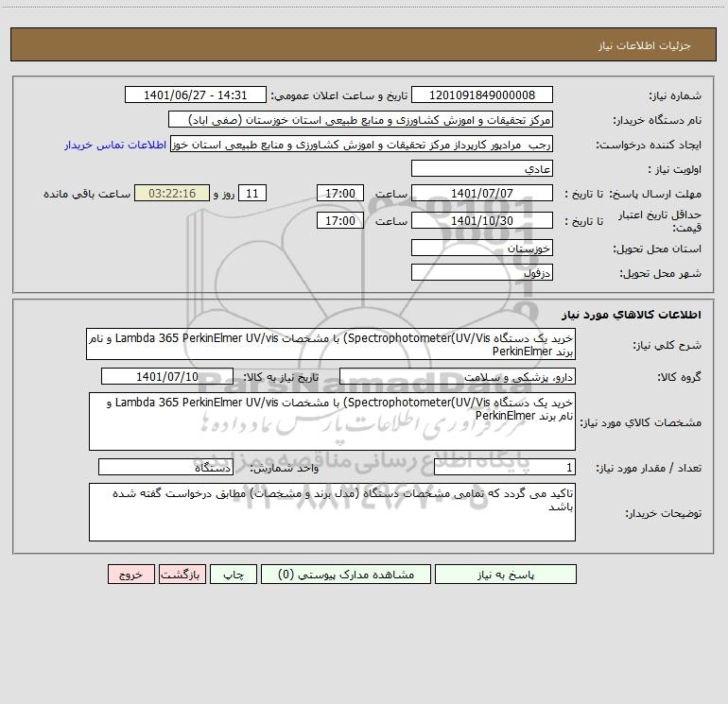This screenshot has width=728, height=704.
Task: Click the شهر محل تحویل label
Action: pos(661,274)
